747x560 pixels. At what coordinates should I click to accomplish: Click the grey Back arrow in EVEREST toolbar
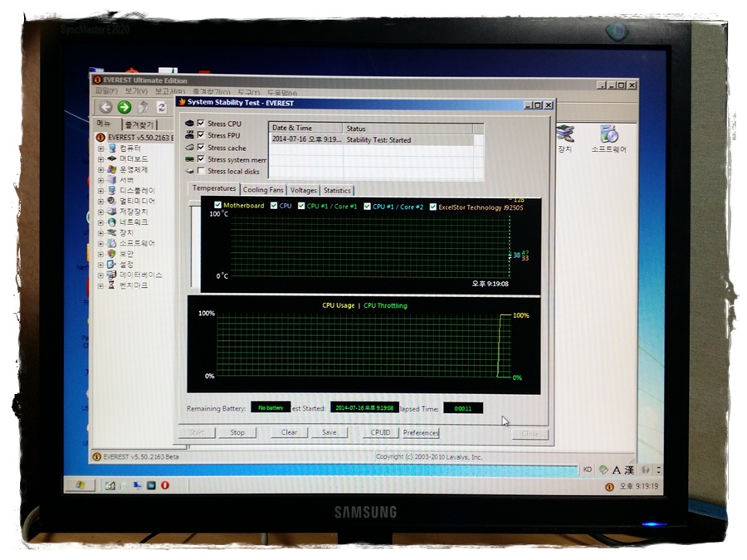coord(105,107)
